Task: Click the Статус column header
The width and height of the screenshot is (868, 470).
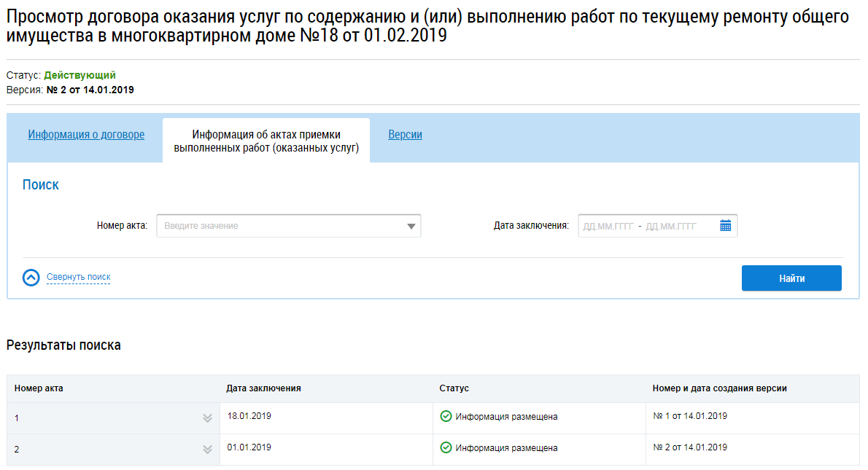Action: click(454, 388)
